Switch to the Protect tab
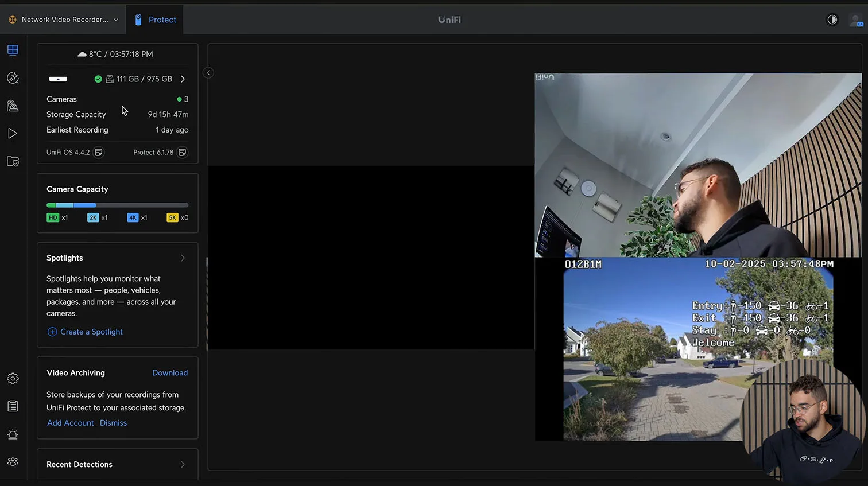This screenshot has height=486, width=868. [x=155, y=20]
